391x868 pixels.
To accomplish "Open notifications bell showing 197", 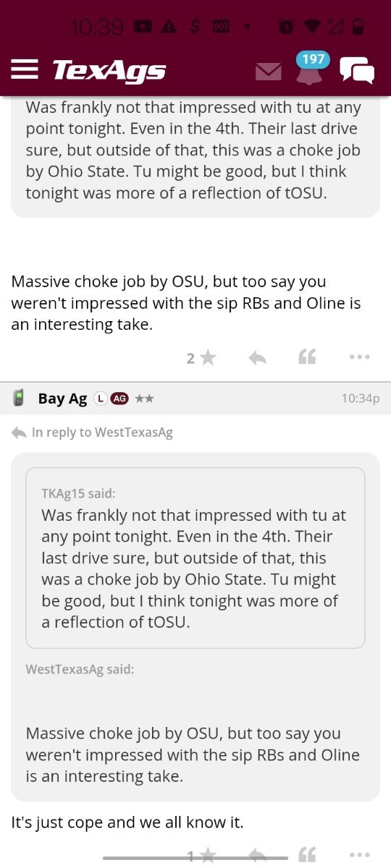I will click(311, 67).
